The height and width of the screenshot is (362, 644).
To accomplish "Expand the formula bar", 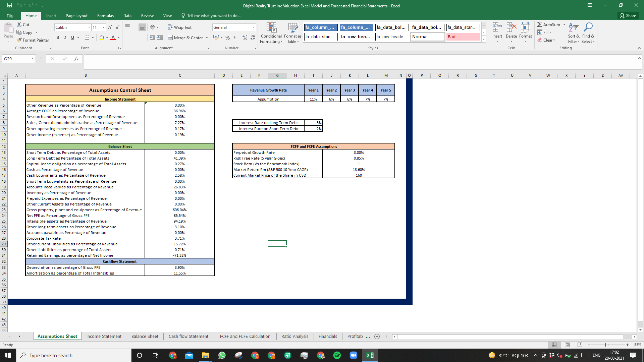I will click(639, 58).
